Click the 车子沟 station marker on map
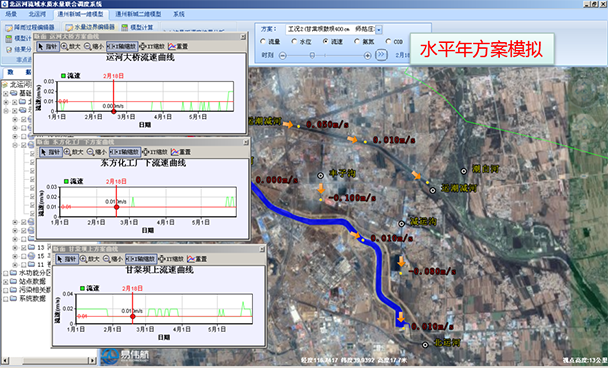Viewport: 608px width, 368px height. 321,176
